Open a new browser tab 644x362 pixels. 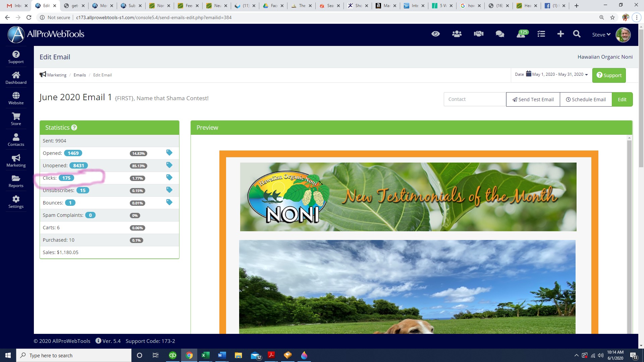577,6
